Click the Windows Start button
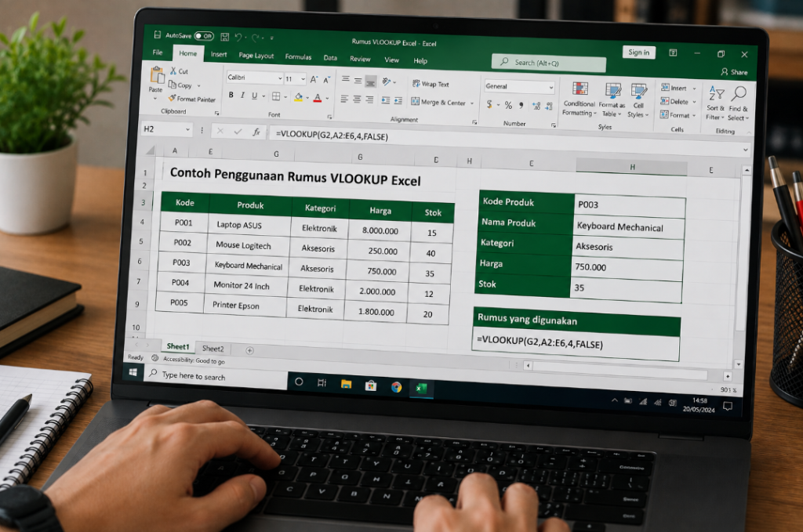The width and height of the screenshot is (803, 532). coord(133,372)
